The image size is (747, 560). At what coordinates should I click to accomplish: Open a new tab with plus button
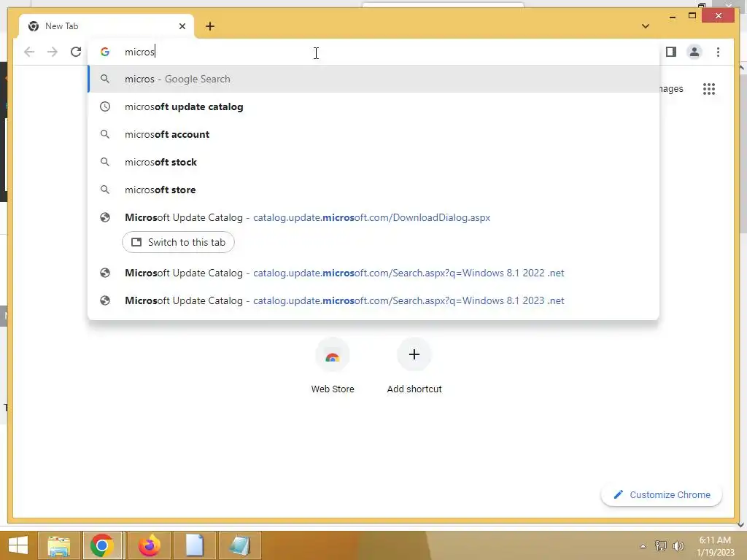coord(210,26)
